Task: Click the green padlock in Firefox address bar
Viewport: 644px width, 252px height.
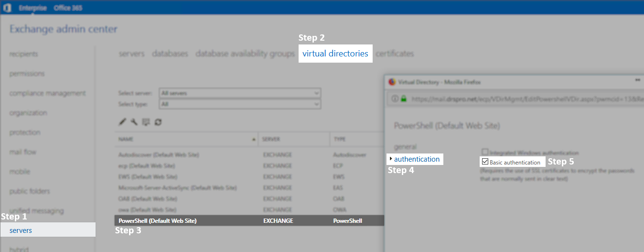Action: coord(404,99)
